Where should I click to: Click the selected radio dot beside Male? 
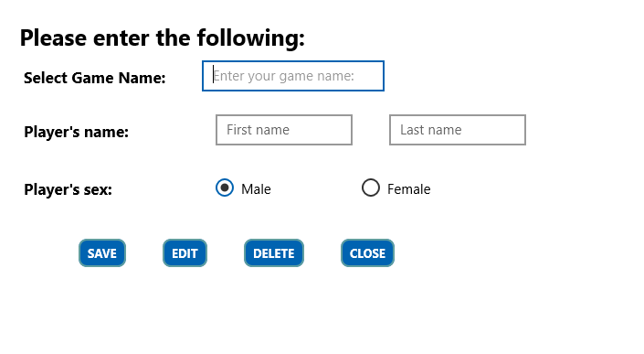pos(225,188)
